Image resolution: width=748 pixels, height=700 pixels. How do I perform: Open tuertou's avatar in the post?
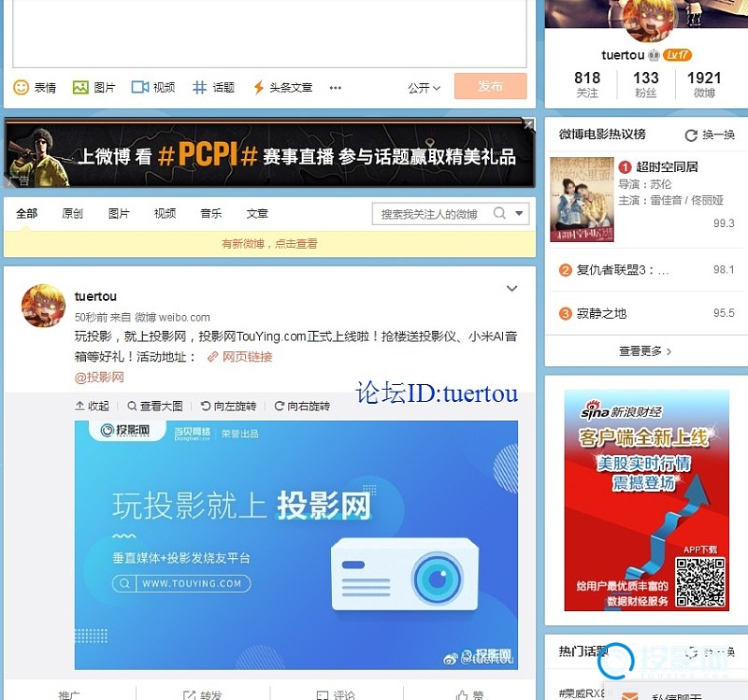43,307
